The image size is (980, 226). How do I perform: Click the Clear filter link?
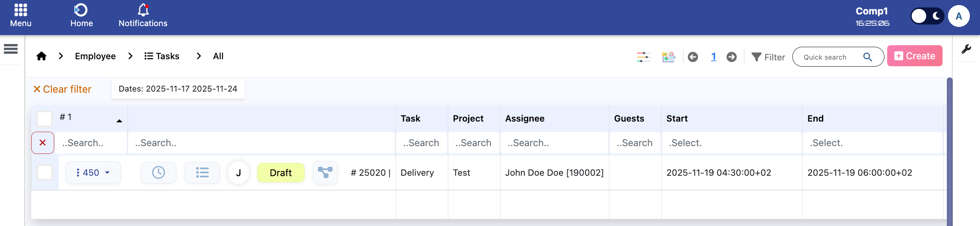(x=62, y=89)
